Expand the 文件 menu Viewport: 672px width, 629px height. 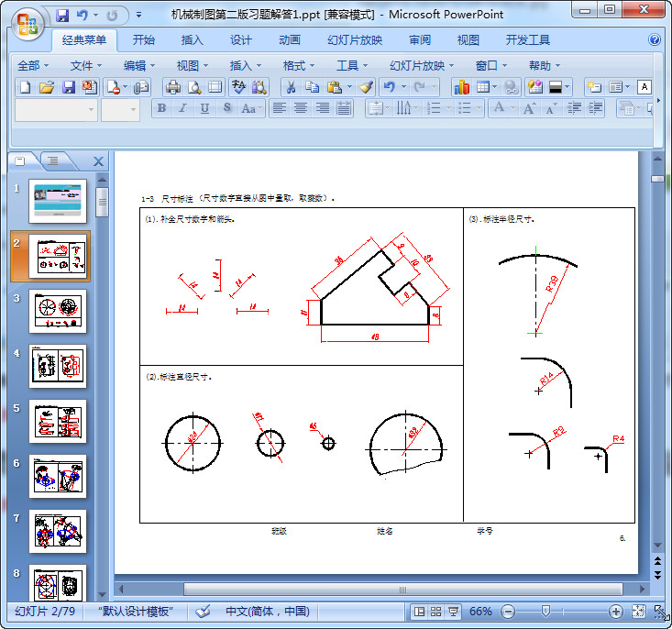coord(85,66)
